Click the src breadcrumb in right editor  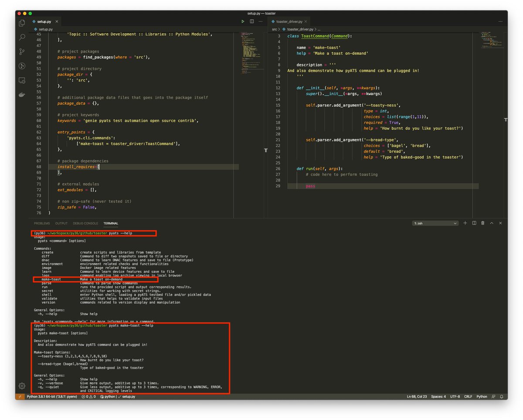tap(275, 29)
